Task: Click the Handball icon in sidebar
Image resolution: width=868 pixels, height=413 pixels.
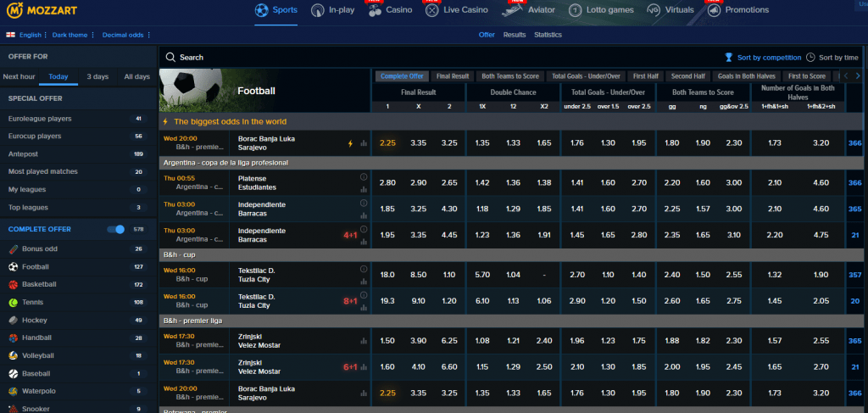Action: click(14, 338)
